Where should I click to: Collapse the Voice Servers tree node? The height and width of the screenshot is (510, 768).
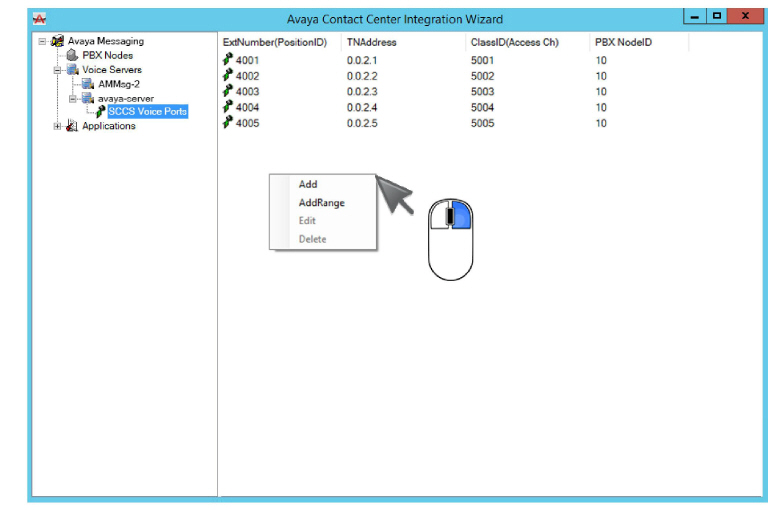click(x=57, y=70)
